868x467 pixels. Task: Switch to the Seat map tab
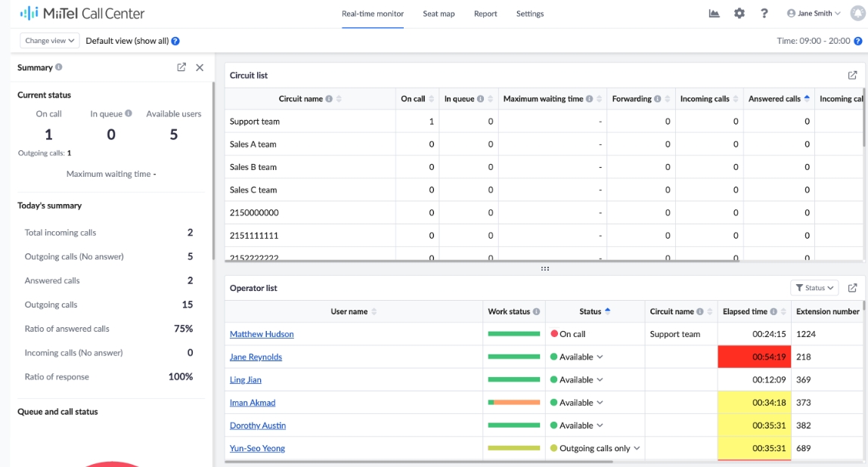439,14
